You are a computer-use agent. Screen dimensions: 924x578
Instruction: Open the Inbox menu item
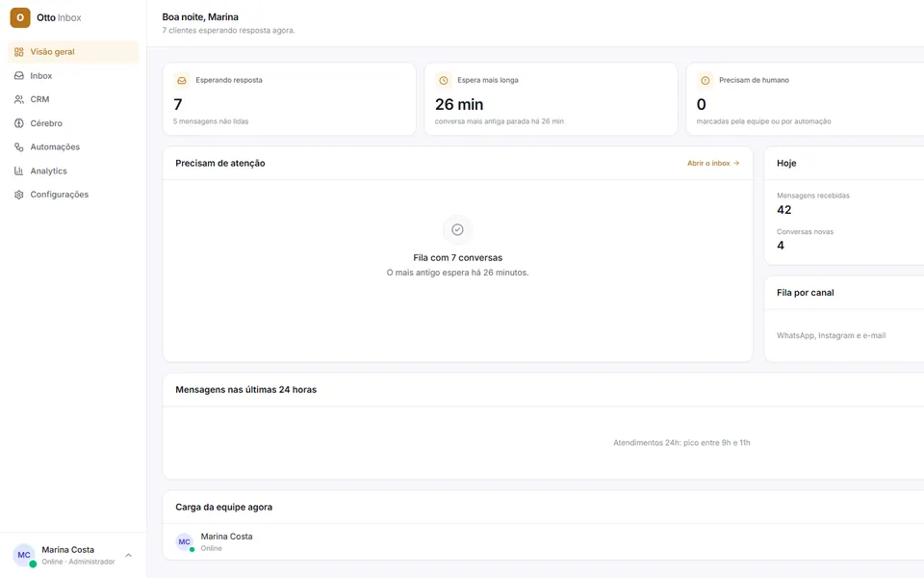[x=73, y=75]
